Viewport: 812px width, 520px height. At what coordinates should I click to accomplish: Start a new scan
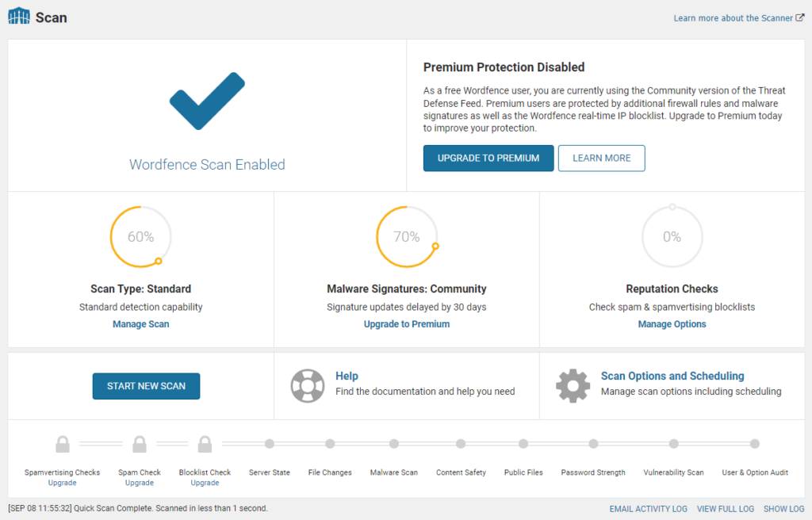[146, 386]
